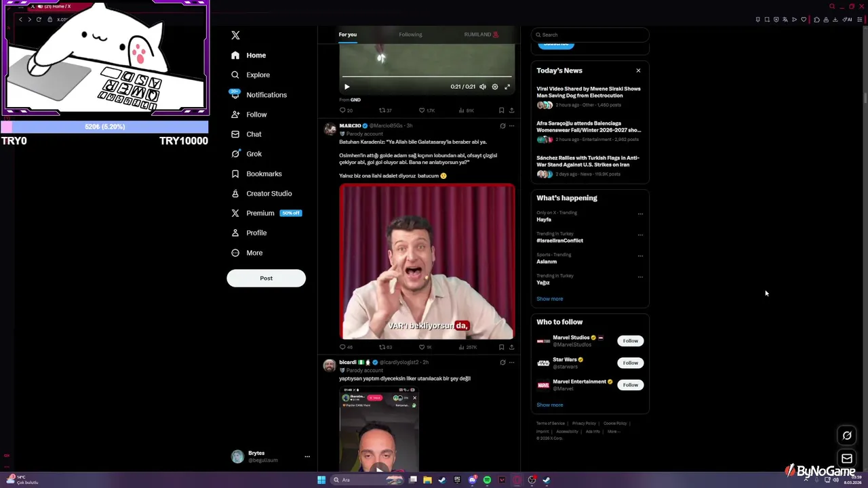This screenshot has width=868, height=488.
Task: Switch to the For you tab
Action: 348,35
